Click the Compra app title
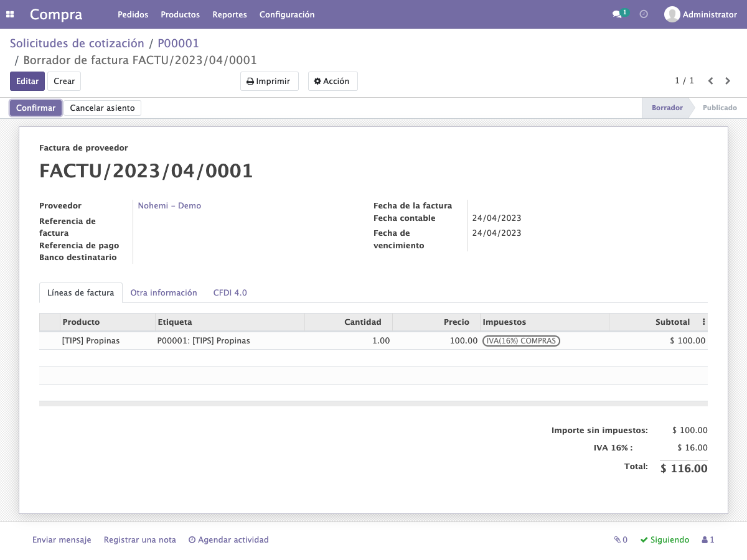Screen dimensions: 747x560 (56, 14)
